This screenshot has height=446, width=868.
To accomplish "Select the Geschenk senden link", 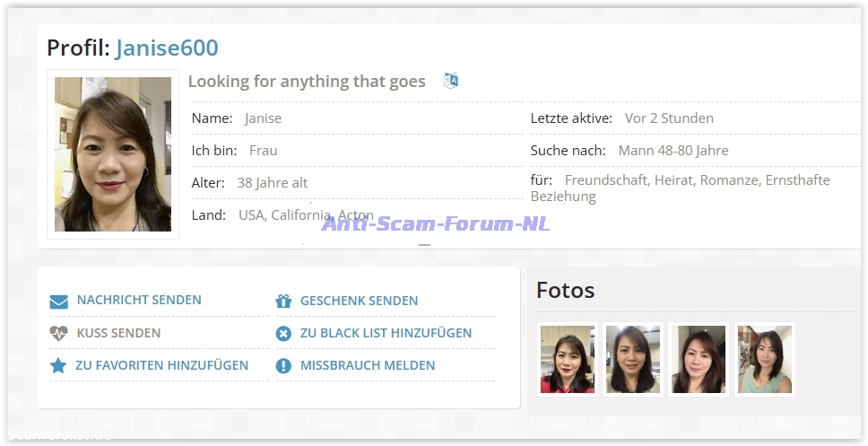I will tap(359, 301).
